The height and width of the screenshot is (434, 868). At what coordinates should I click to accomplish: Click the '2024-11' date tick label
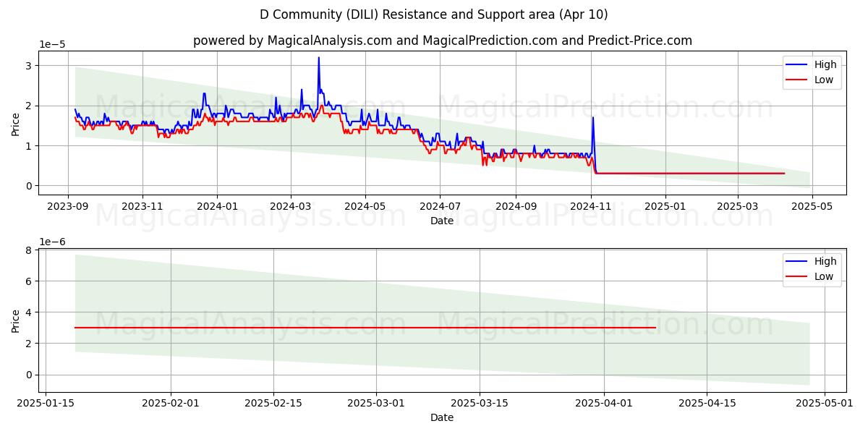(x=590, y=207)
